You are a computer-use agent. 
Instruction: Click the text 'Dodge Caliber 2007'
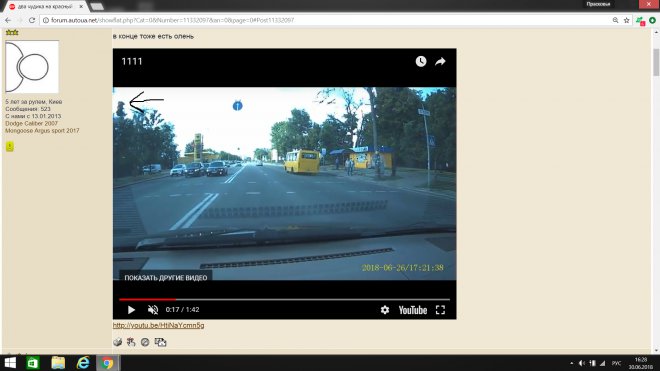click(31, 123)
